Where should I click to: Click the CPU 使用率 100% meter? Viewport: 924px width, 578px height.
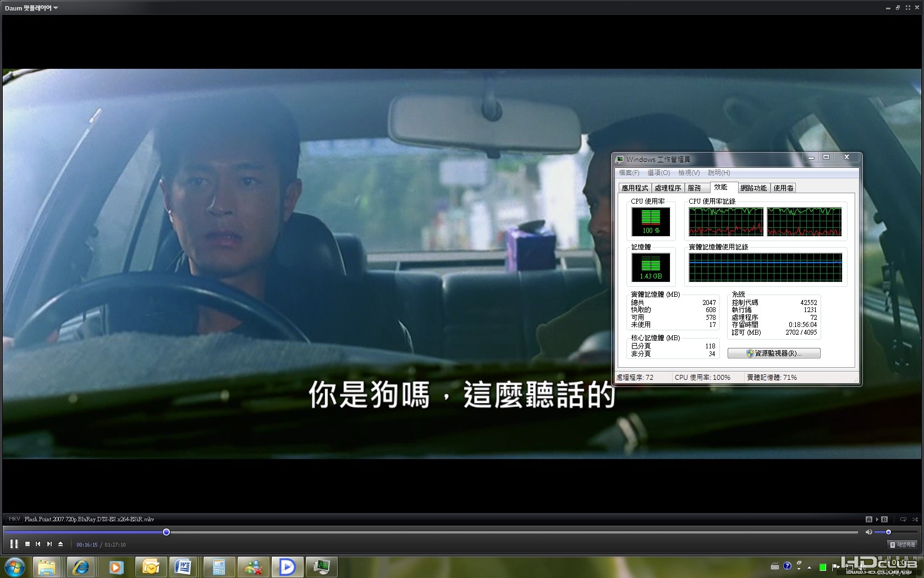pyautogui.click(x=651, y=221)
